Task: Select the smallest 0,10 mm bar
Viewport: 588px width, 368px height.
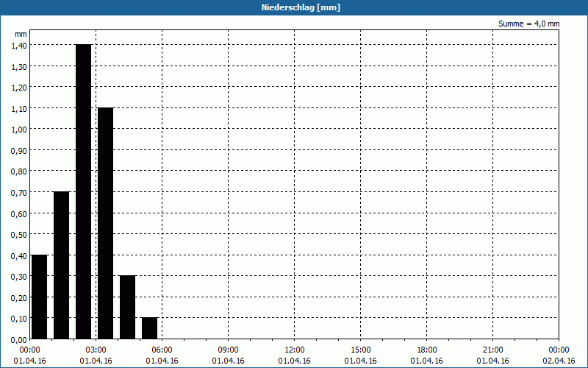Action: [150, 328]
